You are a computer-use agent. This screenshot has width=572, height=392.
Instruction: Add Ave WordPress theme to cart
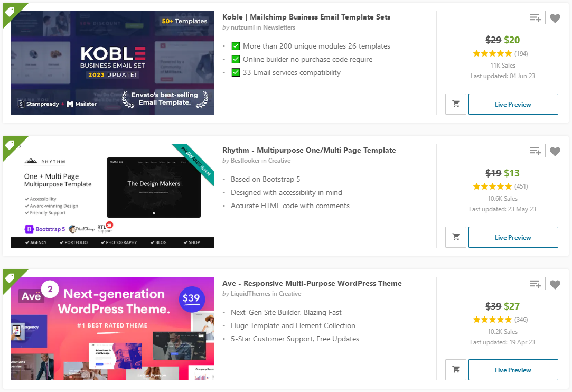point(456,370)
